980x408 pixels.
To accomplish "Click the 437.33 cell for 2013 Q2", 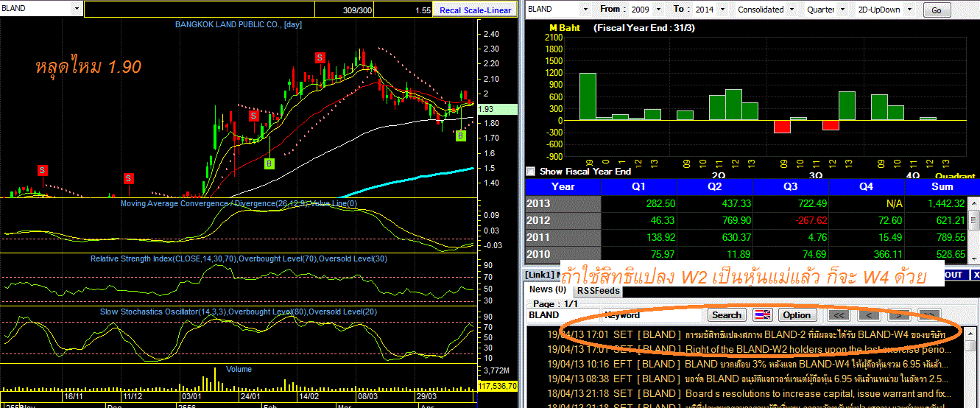I will (716, 203).
